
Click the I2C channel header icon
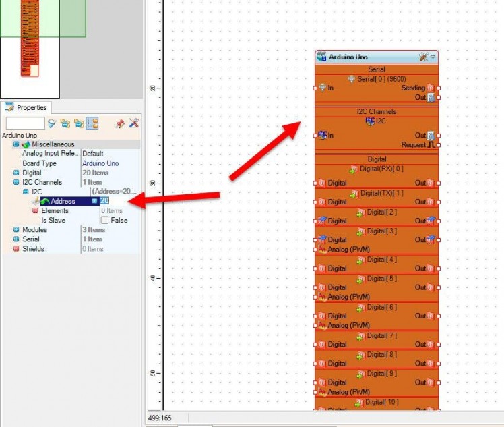[x=370, y=121]
